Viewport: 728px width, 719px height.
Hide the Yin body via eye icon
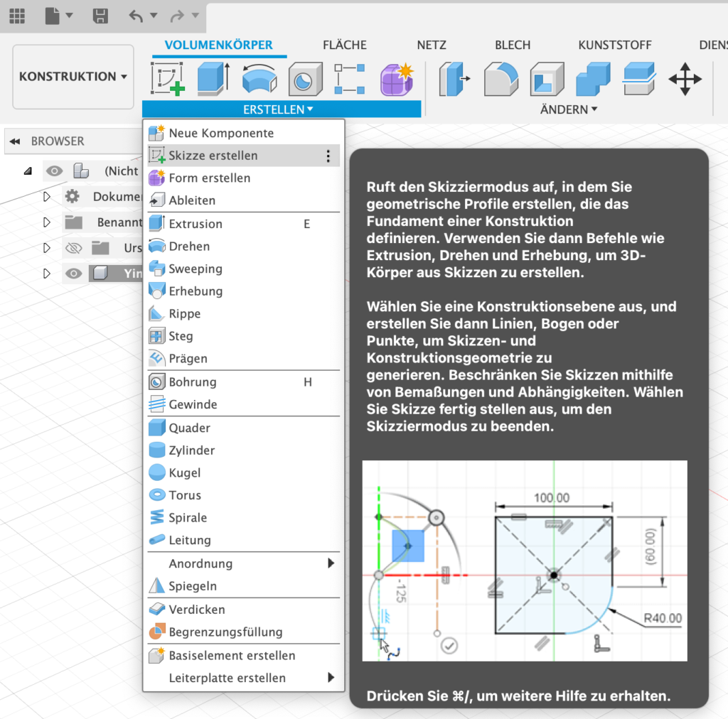pos(73,274)
